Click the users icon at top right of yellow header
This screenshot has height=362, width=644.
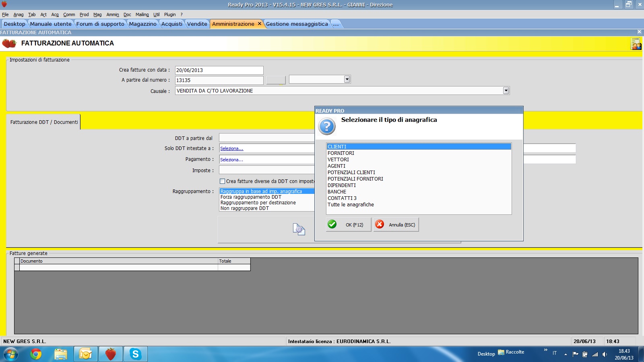point(636,44)
